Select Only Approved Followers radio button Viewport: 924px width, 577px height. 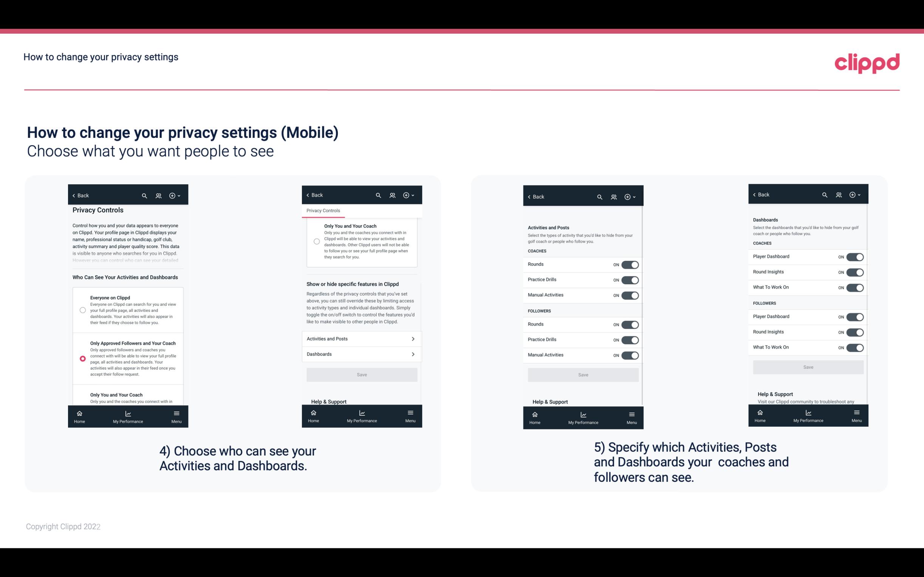(x=82, y=358)
